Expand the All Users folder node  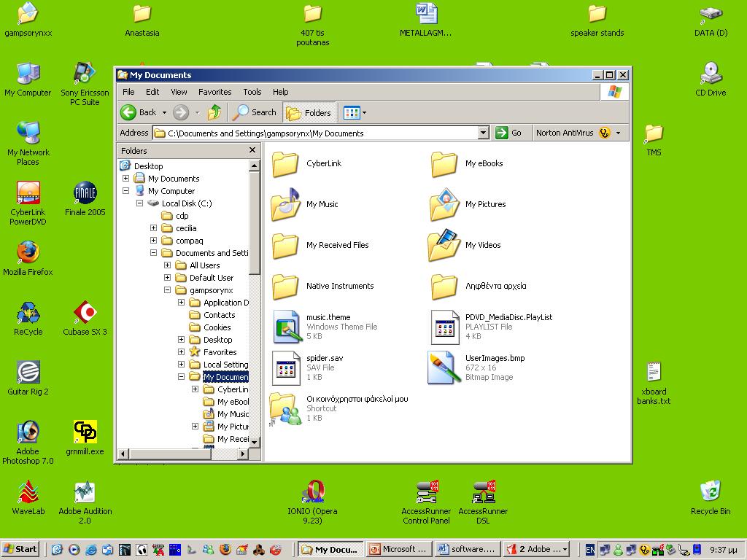tap(167, 265)
